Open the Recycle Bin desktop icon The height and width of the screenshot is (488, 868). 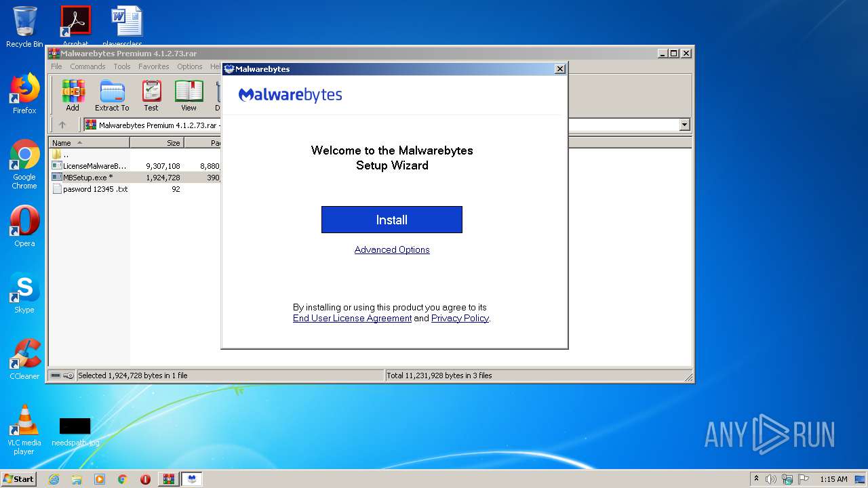[x=24, y=27]
